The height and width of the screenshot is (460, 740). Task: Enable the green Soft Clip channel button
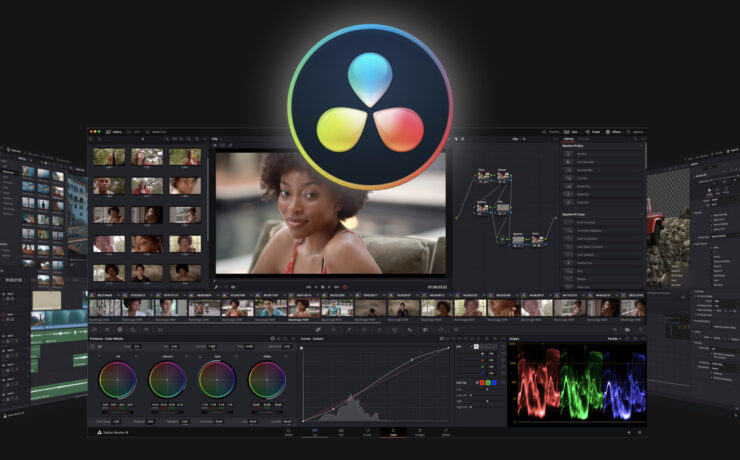click(x=488, y=383)
